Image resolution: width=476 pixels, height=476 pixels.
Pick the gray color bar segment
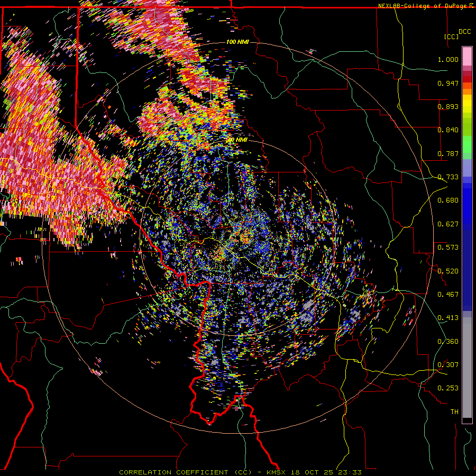coord(467,368)
